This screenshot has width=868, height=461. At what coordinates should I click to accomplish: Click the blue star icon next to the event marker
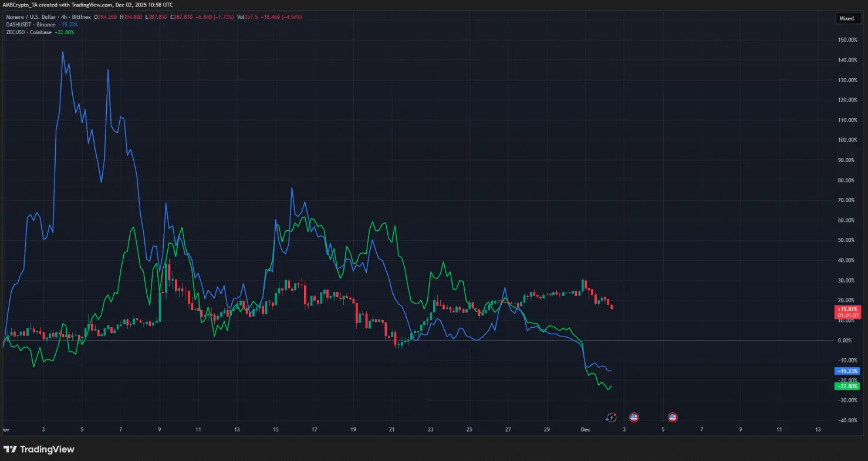click(x=607, y=419)
